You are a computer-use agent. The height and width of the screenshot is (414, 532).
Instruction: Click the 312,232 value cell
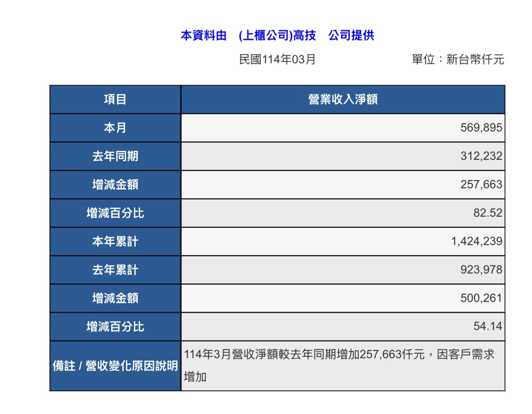343,156
